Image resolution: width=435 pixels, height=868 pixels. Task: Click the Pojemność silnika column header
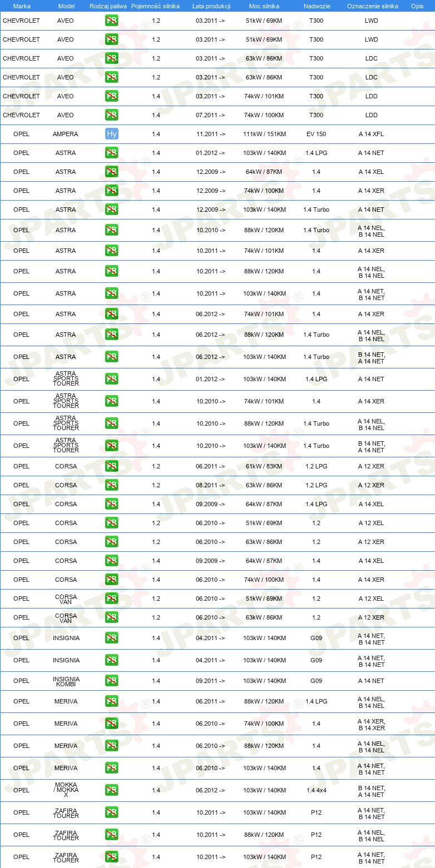[155, 6]
